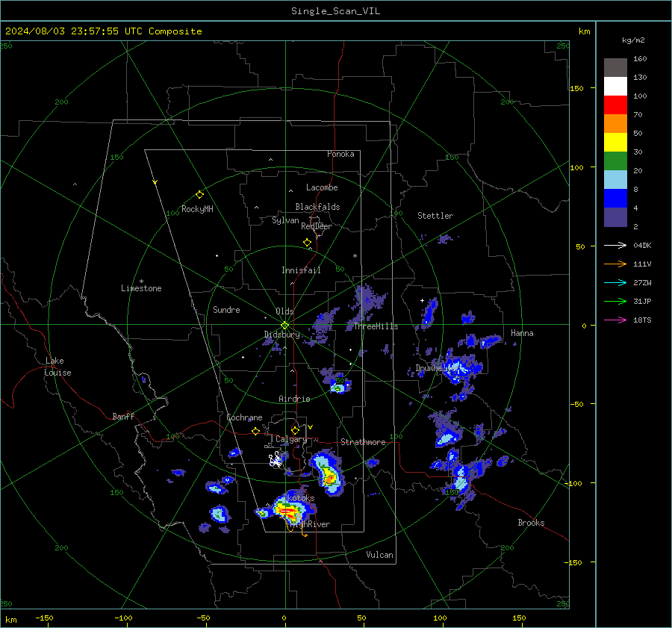The width and height of the screenshot is (672, 628).
Task: Click the ThreeHills town label
Action: click(376, 326)
